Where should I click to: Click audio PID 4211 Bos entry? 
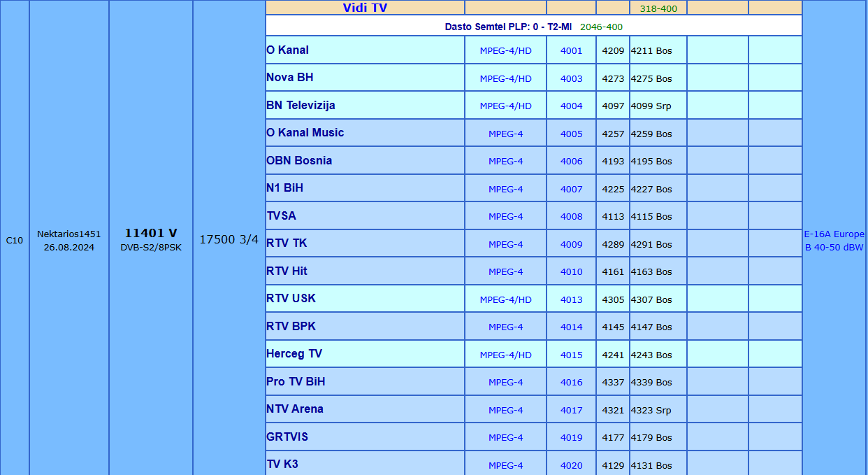(651, 51)
